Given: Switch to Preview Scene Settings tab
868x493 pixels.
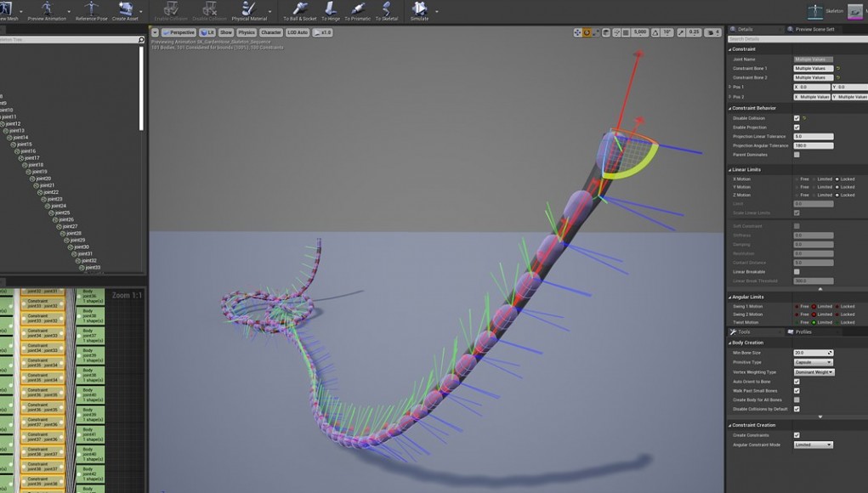Looking at the screenshot, I should tap(814, 30).
